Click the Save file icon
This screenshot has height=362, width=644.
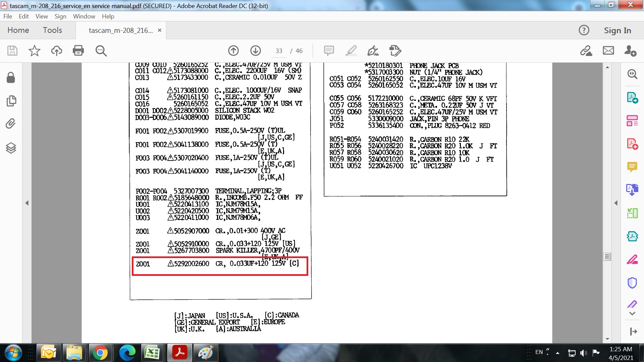(x=12, y=51)
